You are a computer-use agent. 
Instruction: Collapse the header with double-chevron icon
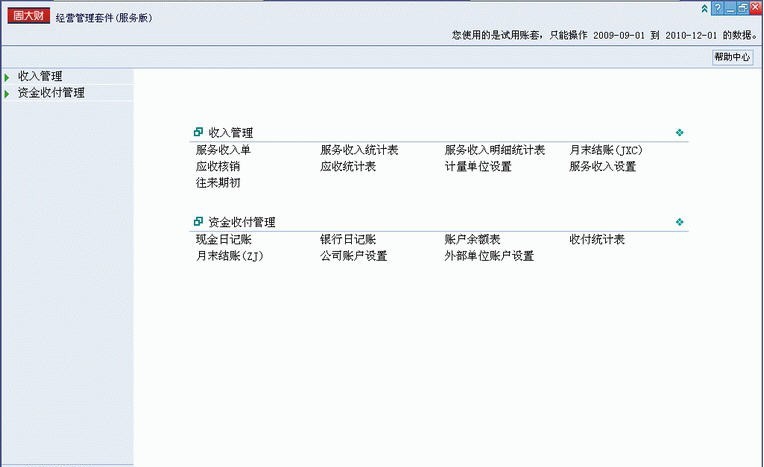coord(705,8)
